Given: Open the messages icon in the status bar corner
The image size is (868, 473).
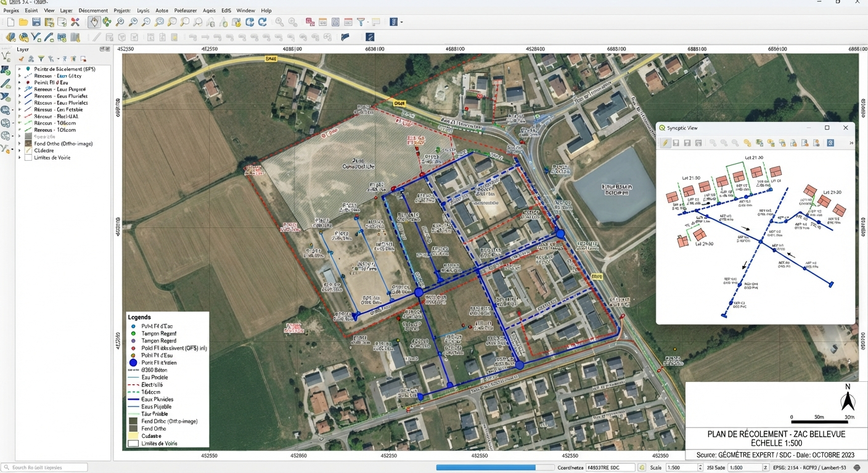Looking at the screenshot, I should (857, 467).
